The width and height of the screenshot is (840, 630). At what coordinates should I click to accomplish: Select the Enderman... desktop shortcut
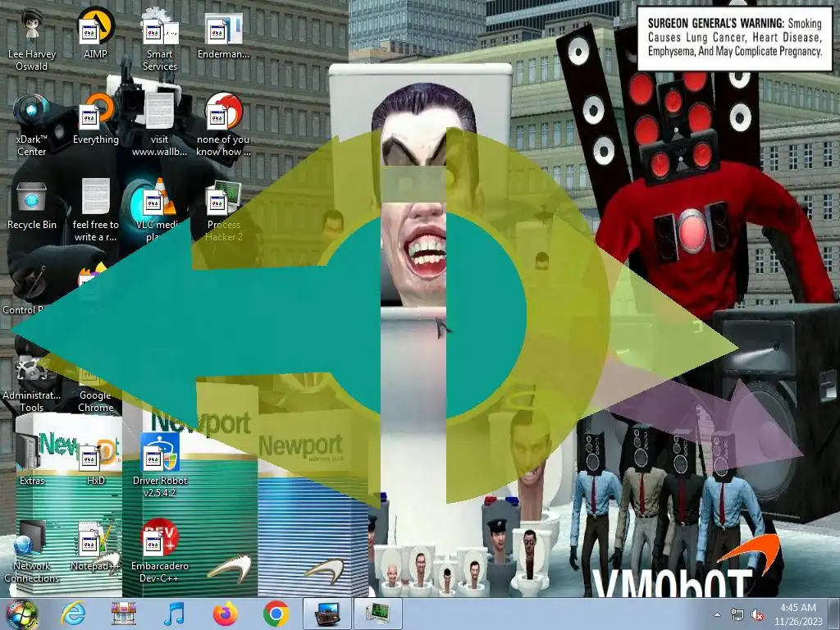coord(223,34)
